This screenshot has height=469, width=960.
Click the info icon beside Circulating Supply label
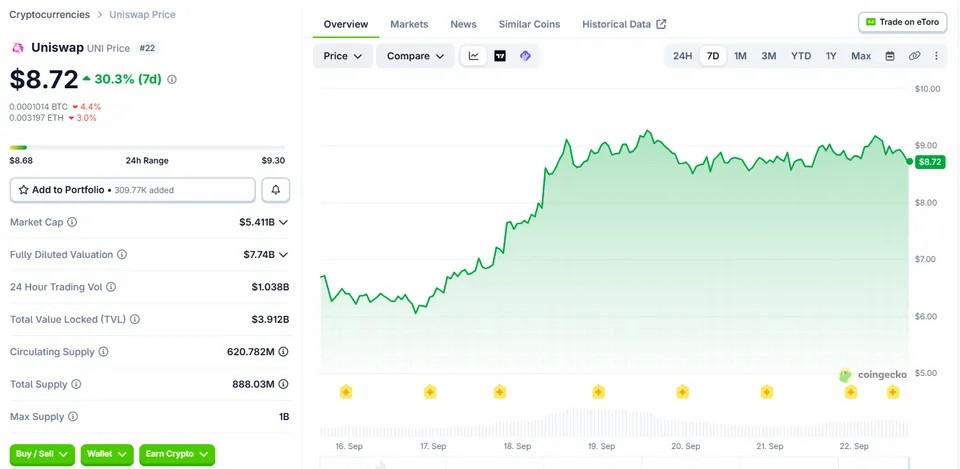point(103,351)
